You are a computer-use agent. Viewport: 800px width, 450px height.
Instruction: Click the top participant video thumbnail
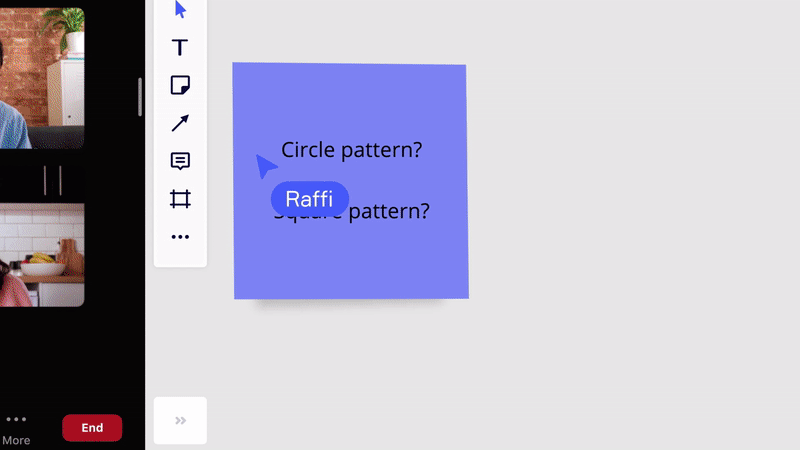pyautogui.click(x=42, y=78)
